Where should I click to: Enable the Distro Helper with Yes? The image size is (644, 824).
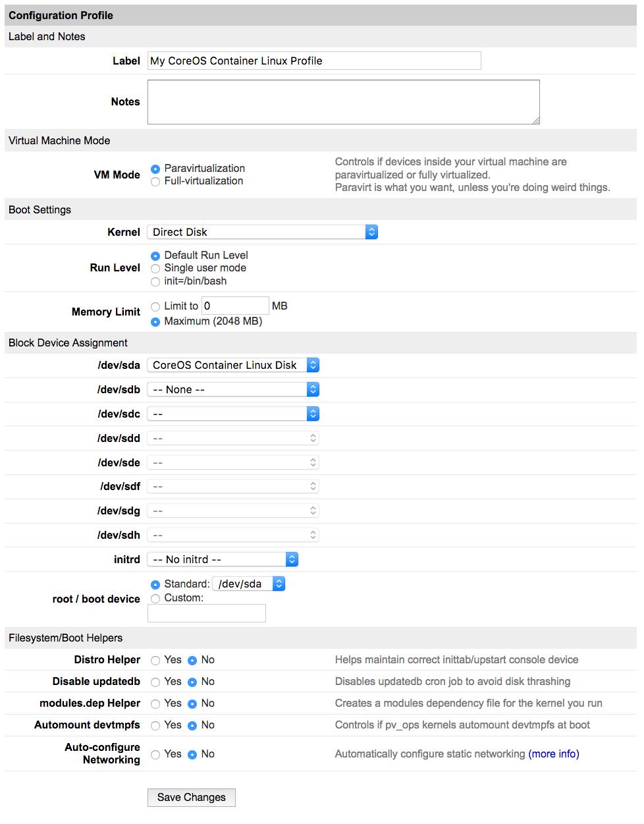(x=155, y=660)
